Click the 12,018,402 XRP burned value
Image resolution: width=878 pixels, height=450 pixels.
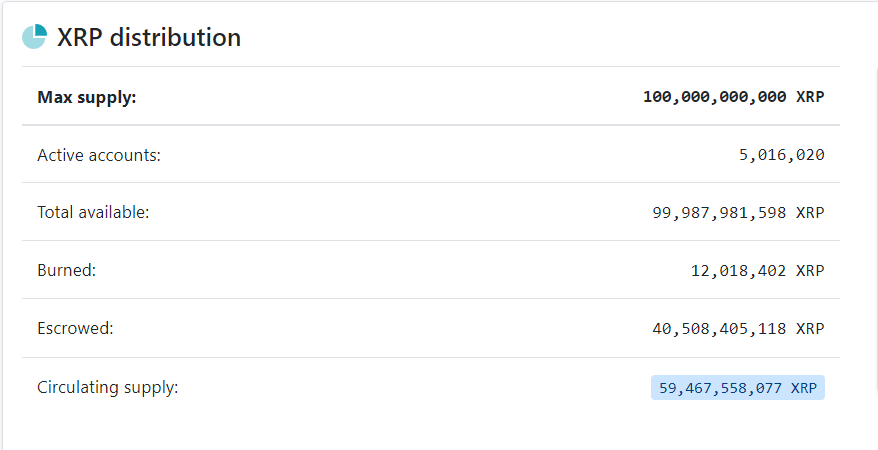[758, 271]
